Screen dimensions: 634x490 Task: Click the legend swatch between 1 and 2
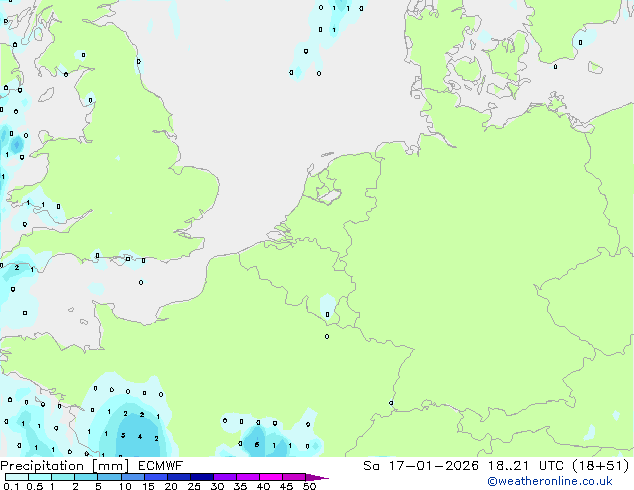tap(63, 477)
